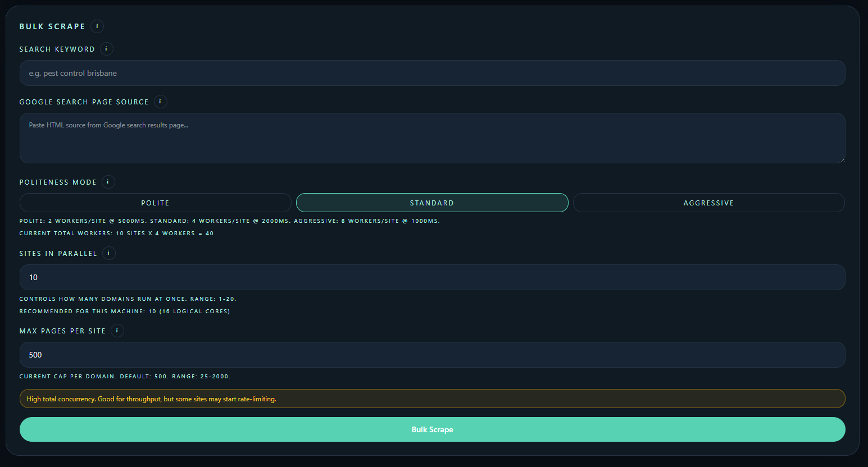868x467 pixels.
Task: Open the Search Keyword info tooltip icon
Action: click(x=107, y=49)
